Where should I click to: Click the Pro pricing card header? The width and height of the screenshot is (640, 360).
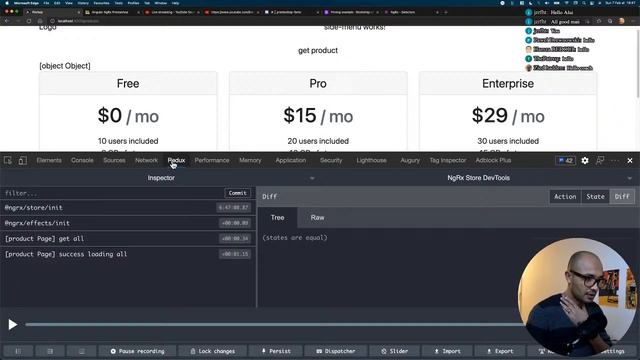coord(318,83)
